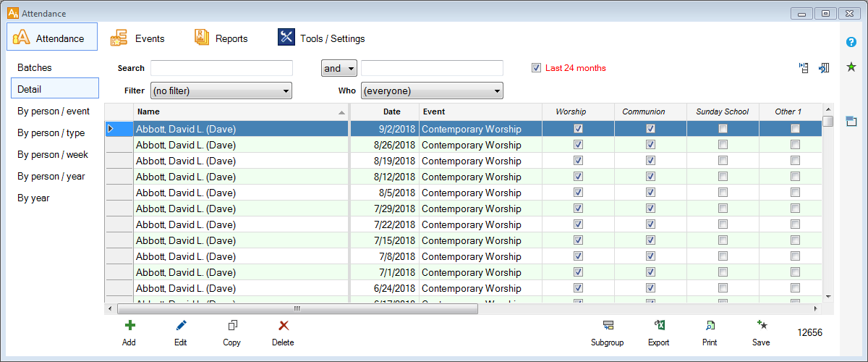Click the first Search text field

[221, 68]
